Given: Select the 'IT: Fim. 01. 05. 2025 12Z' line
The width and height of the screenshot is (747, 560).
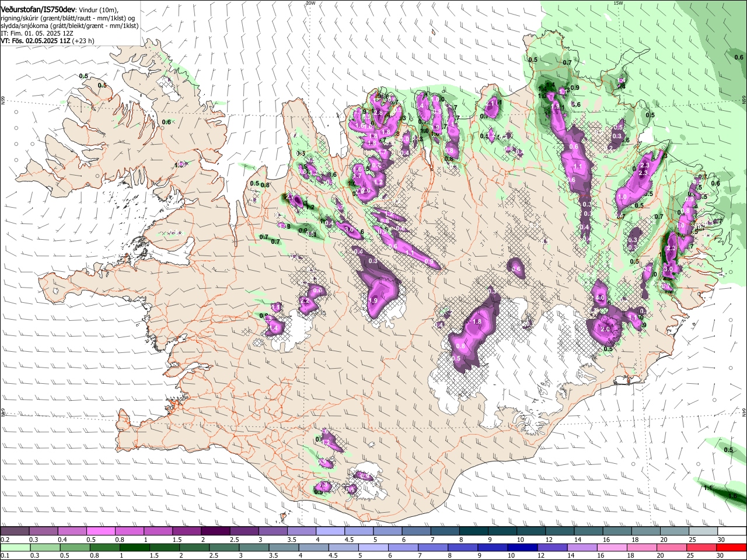Looking at the screenshot, I should pos(37,33).
